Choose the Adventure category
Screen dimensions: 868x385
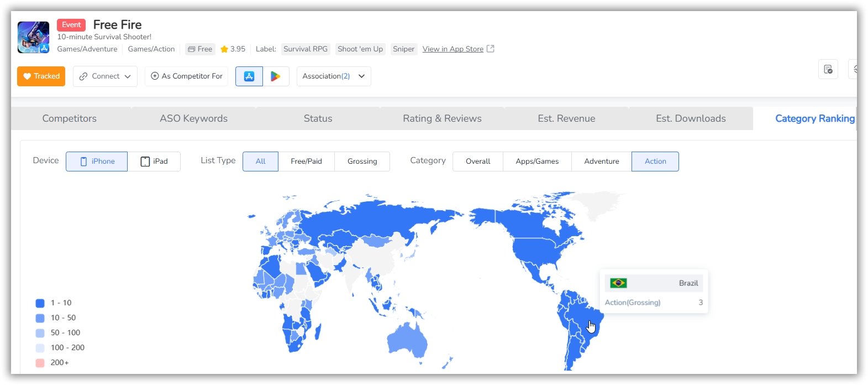(602, 162)
